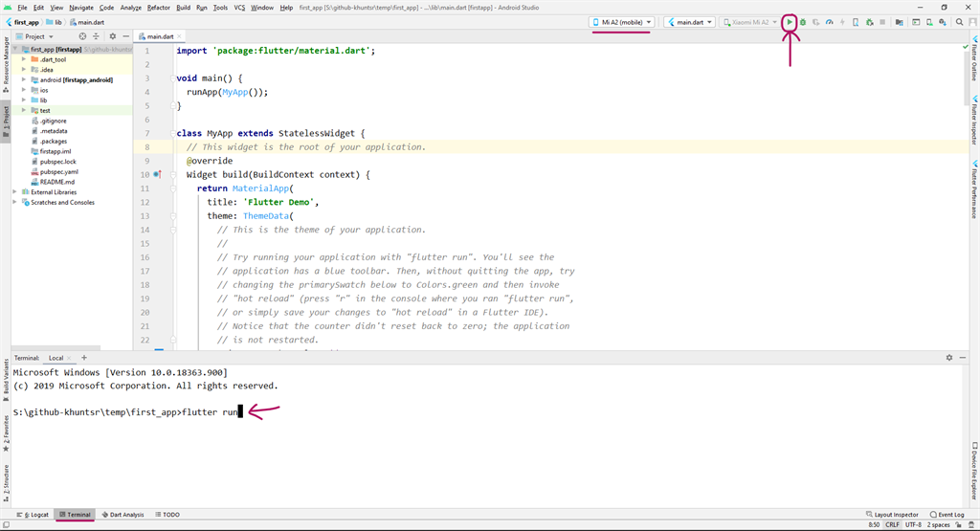This screenshot has height=531, width=980.
Task: Click the lib breadcrumb in navigation bar
Action: pos(55,22)
